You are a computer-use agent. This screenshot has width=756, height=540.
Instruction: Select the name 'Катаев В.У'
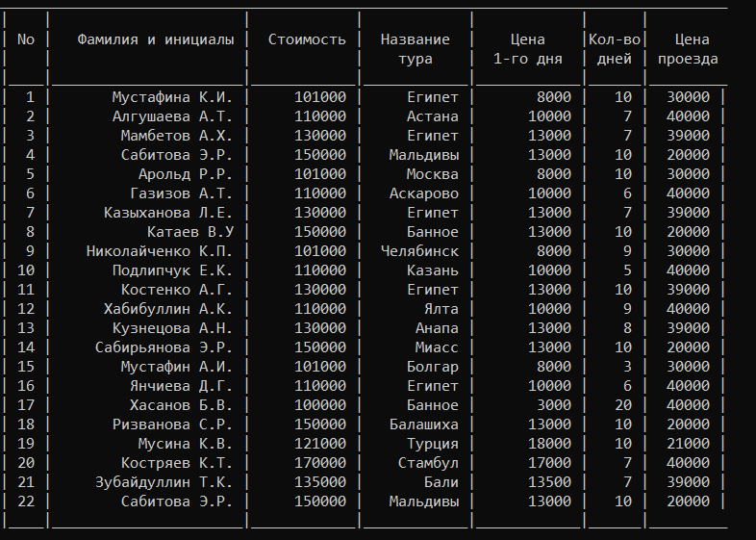[x=190, y=232]
